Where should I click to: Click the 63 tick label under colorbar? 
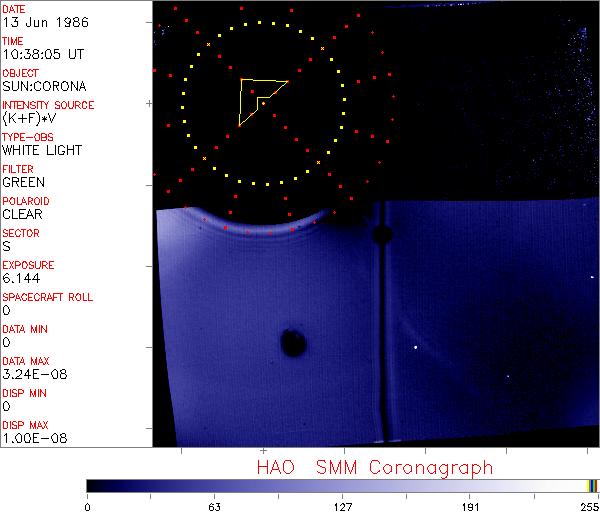tap(214, 505)
